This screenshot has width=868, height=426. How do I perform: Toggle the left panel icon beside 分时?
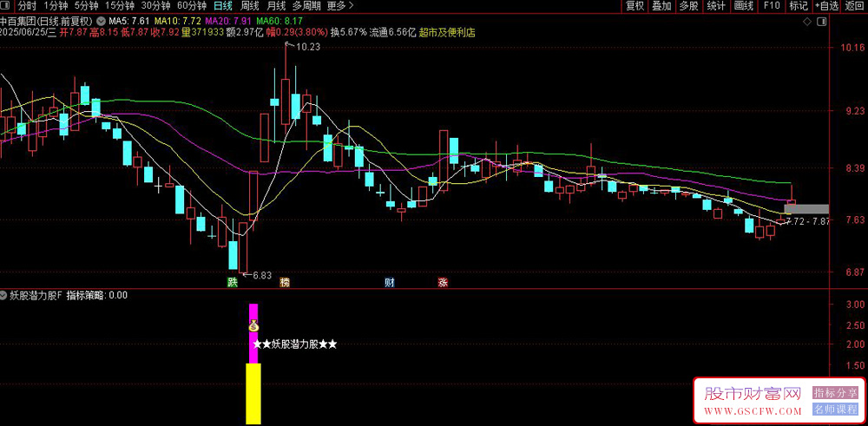(7, 6)
